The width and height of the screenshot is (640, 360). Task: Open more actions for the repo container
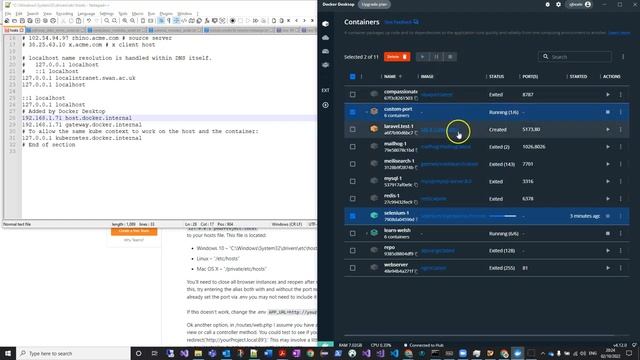[620, 251]
